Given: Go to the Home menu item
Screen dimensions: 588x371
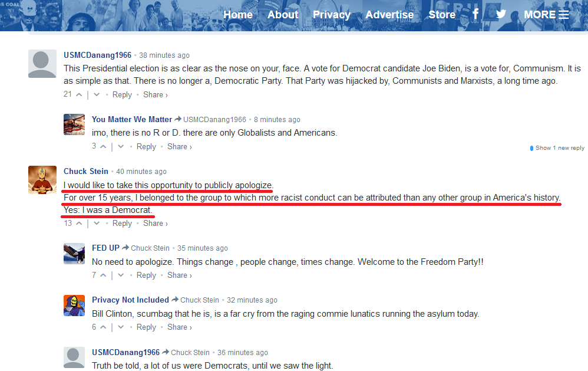Looking at the screenshot, I should tap(238, 15).
